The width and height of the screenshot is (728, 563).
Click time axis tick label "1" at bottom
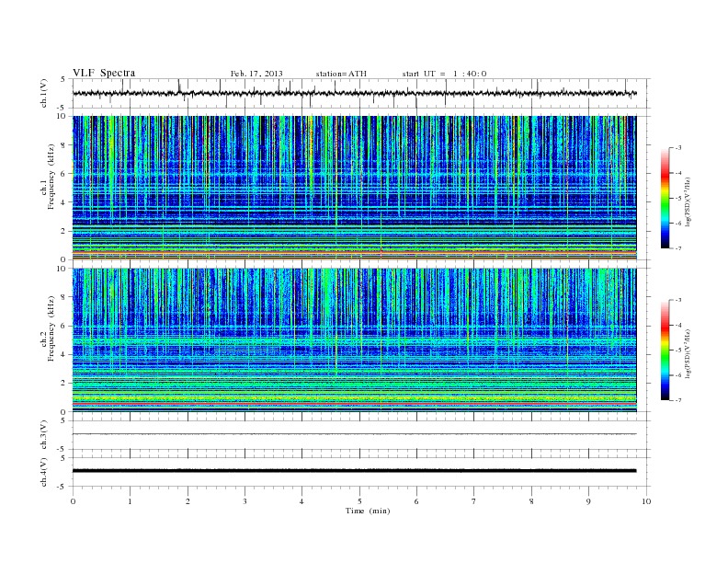coord(130,501)
